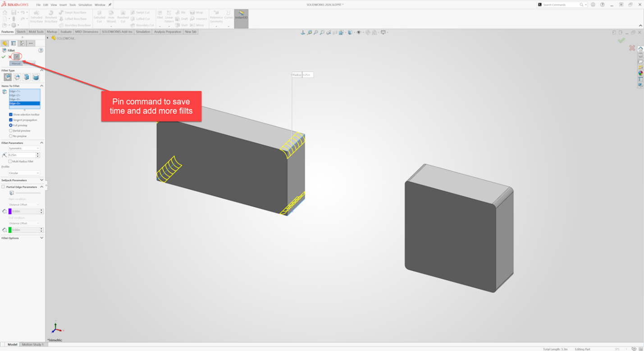Open the ConfigurationManager panel tab icon

(22, 43)
